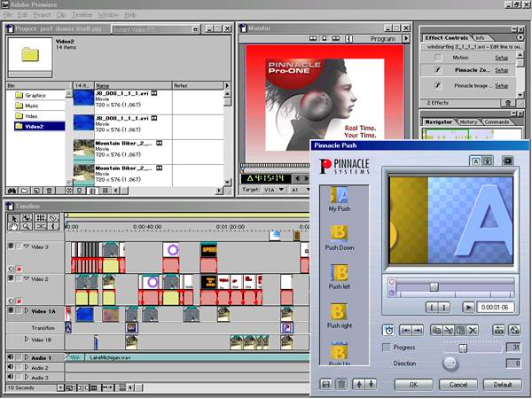Click the stopwatch keyframe icon in Pinnacle Push

(x=389, y=330)
